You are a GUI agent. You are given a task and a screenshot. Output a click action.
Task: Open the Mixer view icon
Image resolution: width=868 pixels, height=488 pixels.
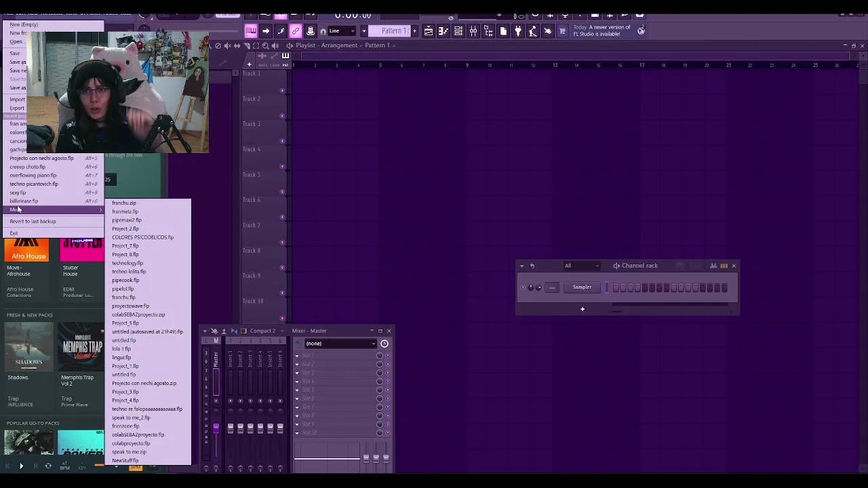click(x=473, y=30)
